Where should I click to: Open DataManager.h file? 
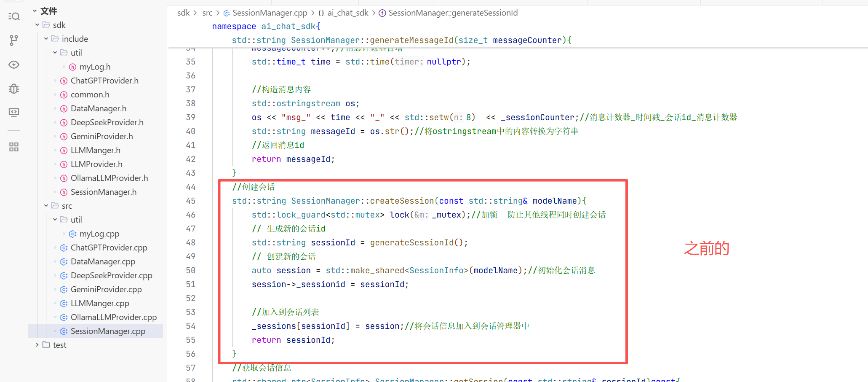[98, 108]
